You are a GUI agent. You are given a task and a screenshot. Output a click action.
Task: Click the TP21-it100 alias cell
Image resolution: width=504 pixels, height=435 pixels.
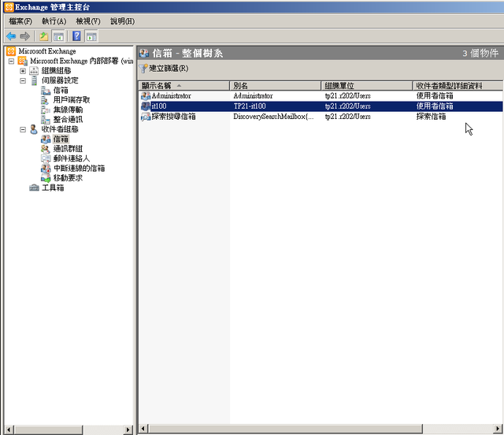250,106
